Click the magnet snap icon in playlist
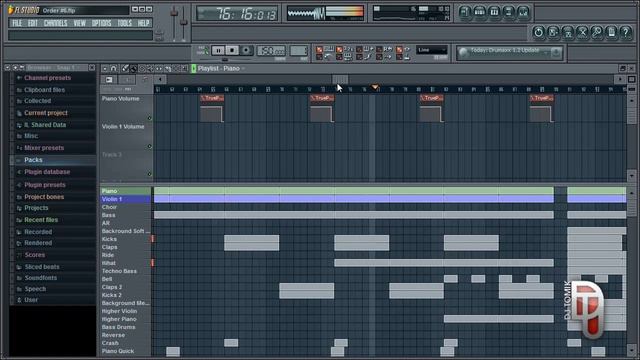 click(x=114, y=69)
